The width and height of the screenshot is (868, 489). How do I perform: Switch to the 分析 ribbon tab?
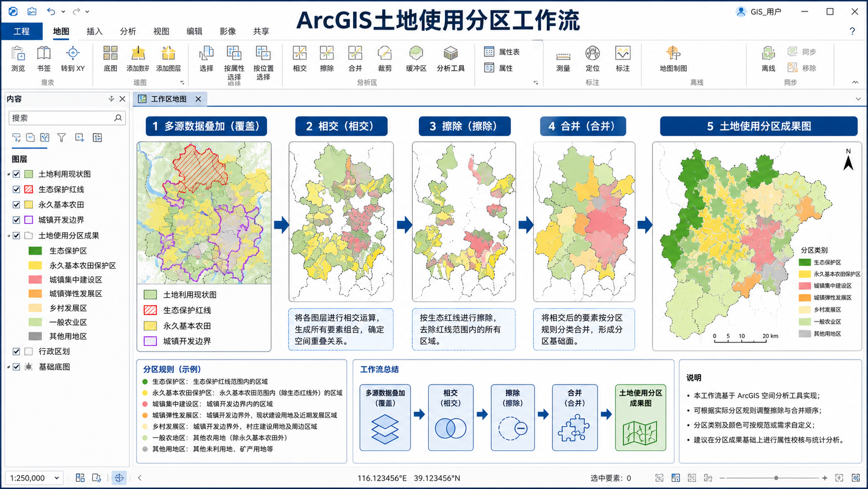tap(128, 31)
